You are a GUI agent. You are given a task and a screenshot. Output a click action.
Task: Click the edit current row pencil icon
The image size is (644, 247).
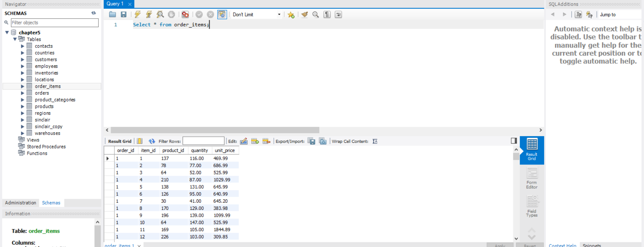[244, 141]
